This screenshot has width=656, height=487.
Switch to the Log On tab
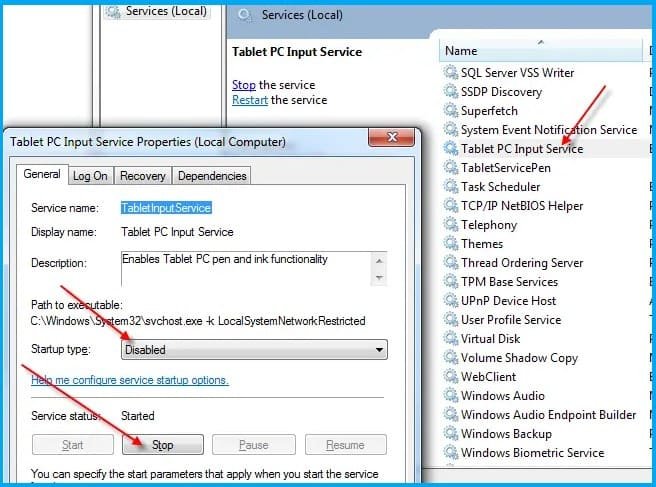point(90,176)
